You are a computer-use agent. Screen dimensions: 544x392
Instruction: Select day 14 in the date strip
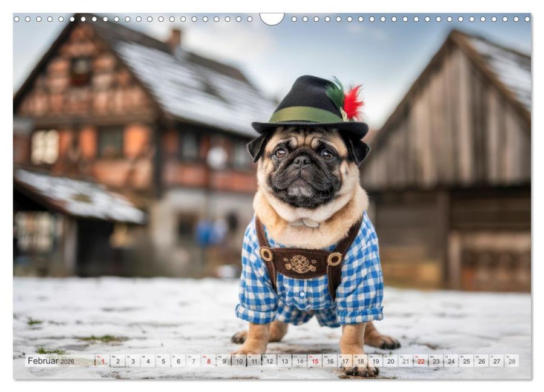pos(300,361)
